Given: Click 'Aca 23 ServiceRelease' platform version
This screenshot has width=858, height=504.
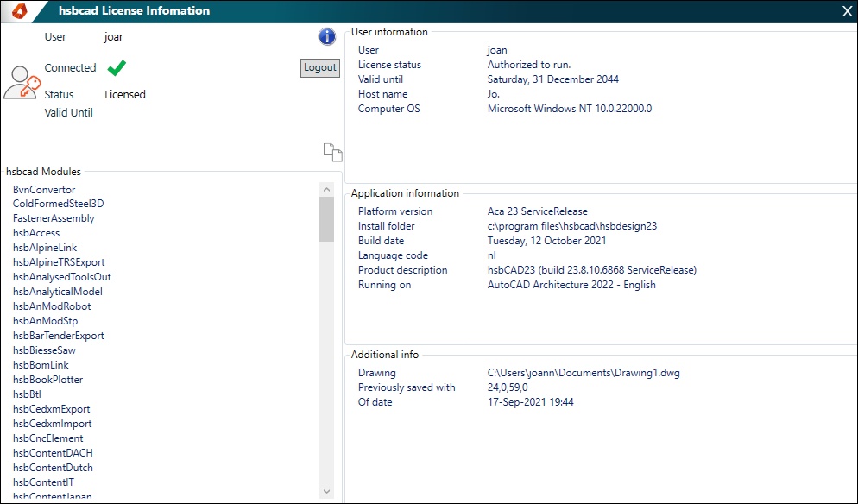Looking at the screenshot, I should coord(538,211).
